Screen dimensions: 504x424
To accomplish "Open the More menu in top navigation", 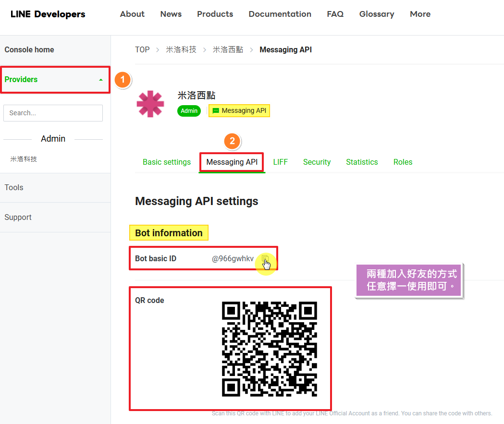I will [420, 14].
